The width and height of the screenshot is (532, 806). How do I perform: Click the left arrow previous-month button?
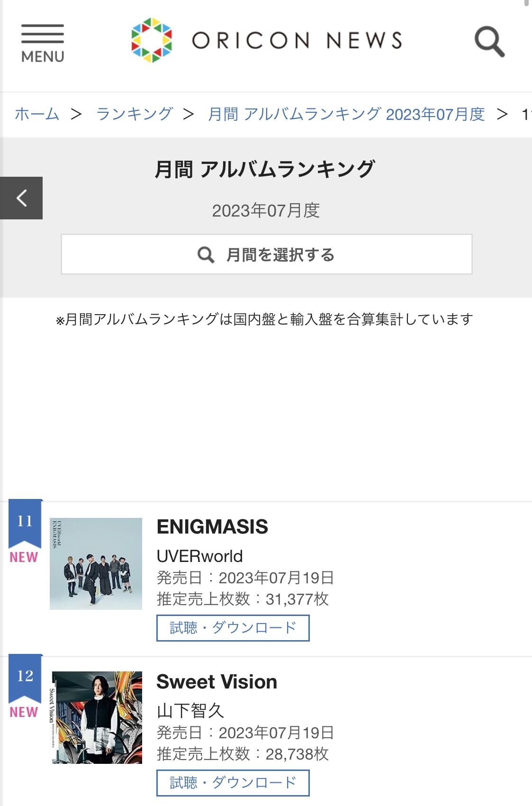point(21,198)
